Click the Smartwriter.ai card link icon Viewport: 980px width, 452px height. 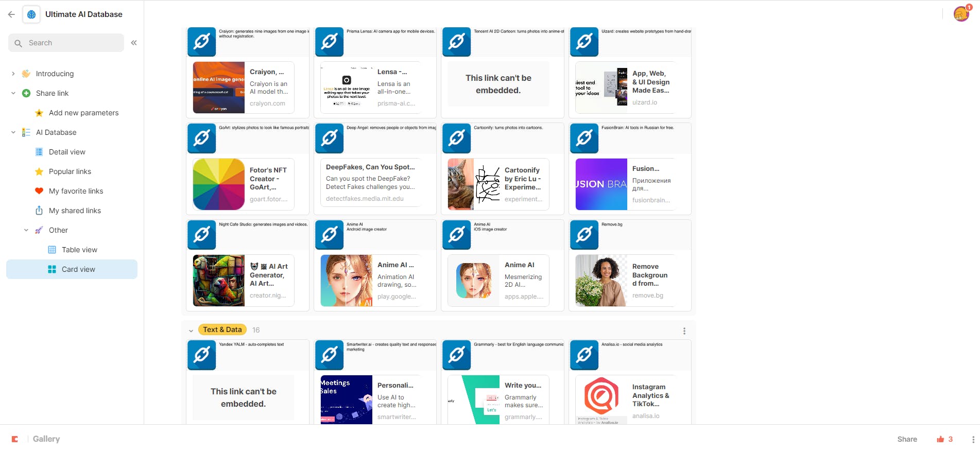329,355
